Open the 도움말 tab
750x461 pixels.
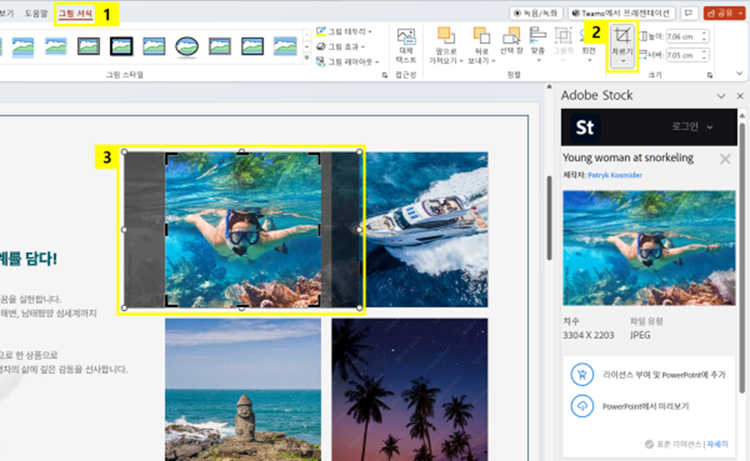pyautogui.click(x=36, y=14)
